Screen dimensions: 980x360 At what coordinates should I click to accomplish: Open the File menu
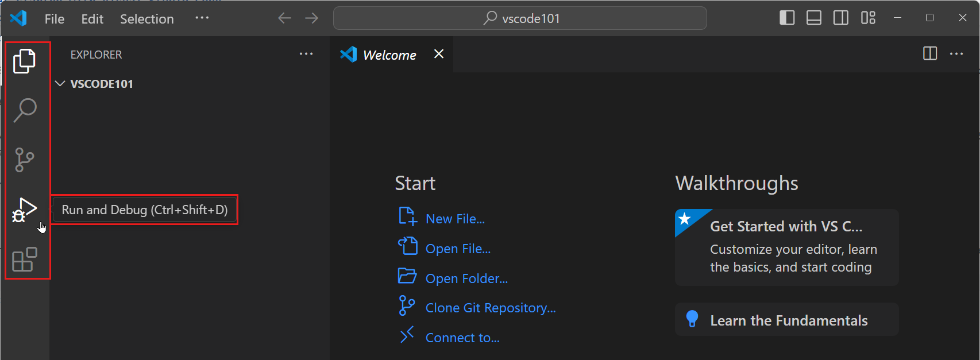[54, 19]
